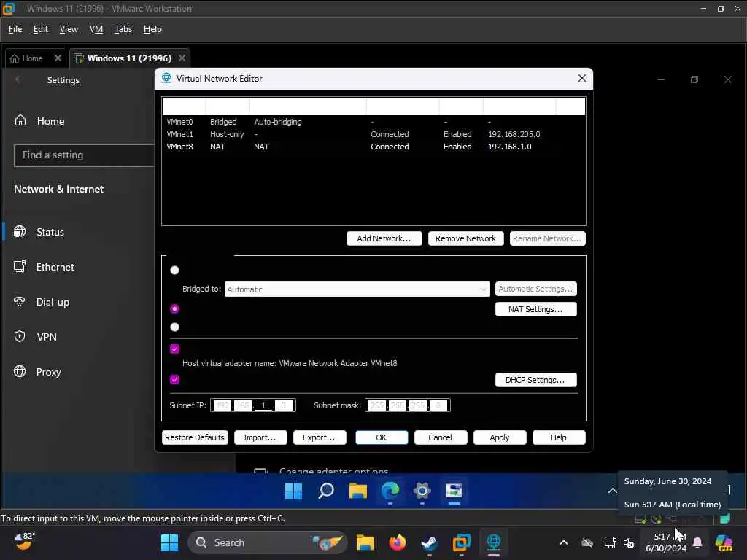This screenshot has width=747, height=560.
Task: Click the Control Panel icon in guest taskbar
Action: [x=454, y=491]
